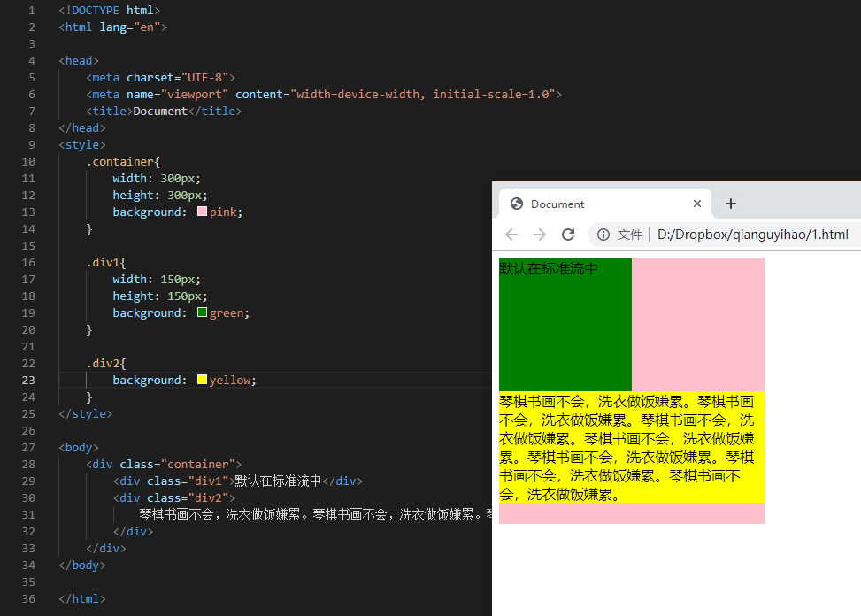
Task: Place cursor on closing </html> tag
Action: (82, 598)
